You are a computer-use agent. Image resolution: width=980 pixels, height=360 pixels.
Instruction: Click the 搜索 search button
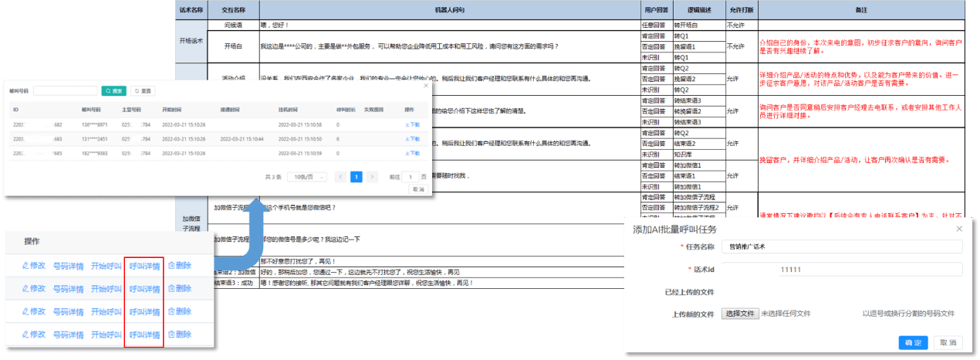click(114, 90)
